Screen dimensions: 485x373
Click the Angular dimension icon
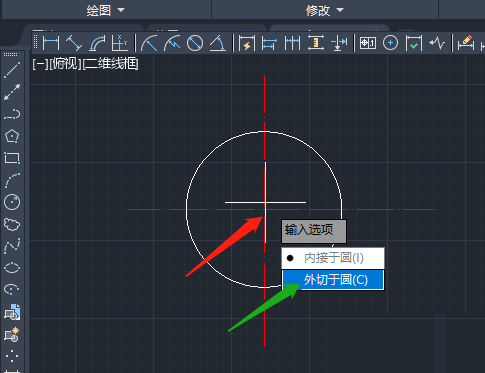pos(218,43)
